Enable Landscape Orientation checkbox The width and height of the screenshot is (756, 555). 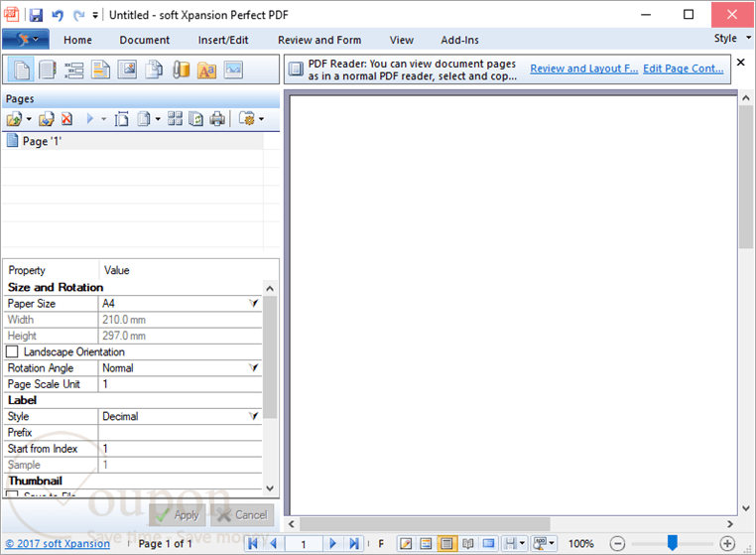pos(13,351)
